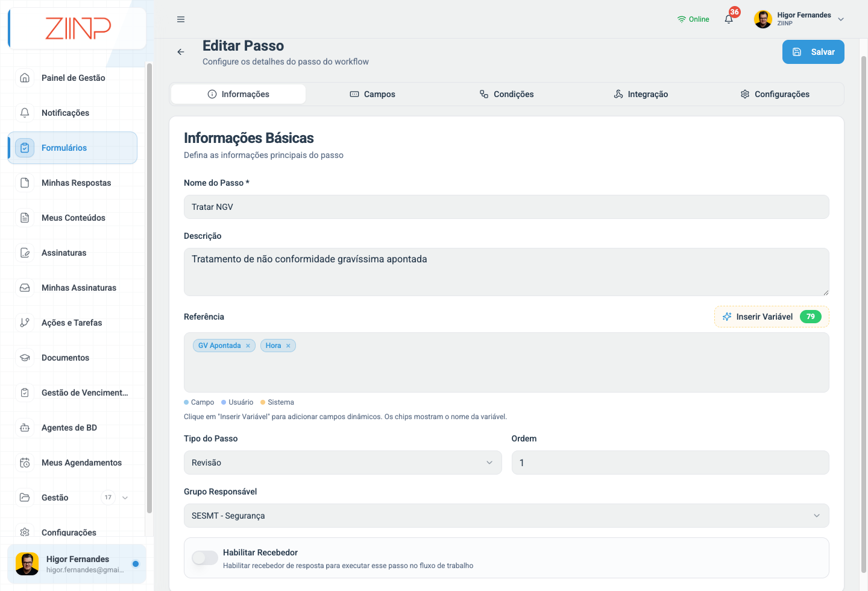Click the Salvar button
The height and width of the screenshot is (591, 868).
tap(813, 52)
